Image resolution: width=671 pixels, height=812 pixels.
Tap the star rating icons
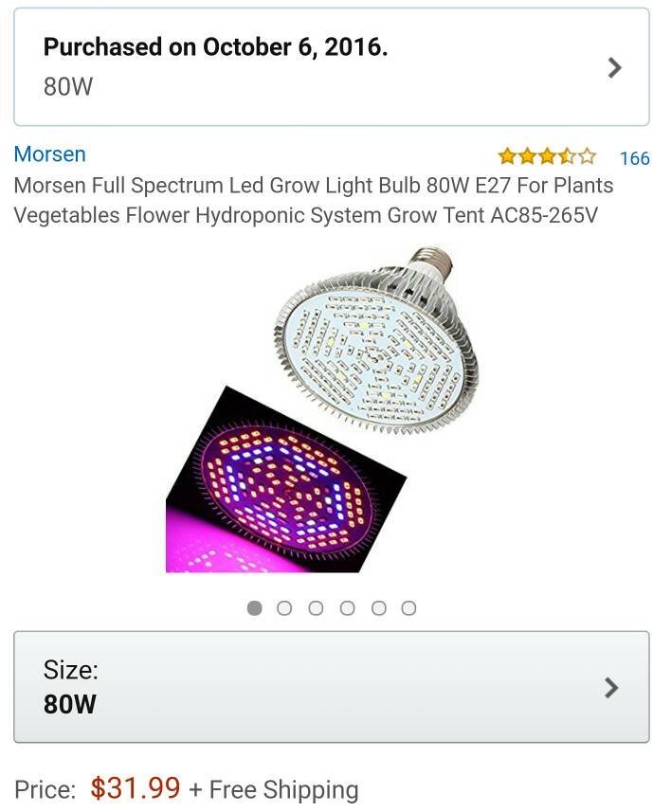click(547, 156)
